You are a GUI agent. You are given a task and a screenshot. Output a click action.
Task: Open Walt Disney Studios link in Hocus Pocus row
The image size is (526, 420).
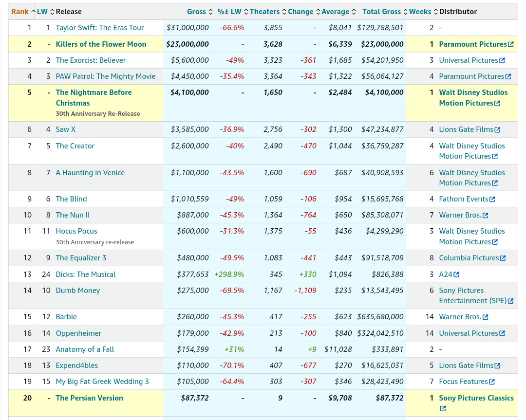[471, 237]
